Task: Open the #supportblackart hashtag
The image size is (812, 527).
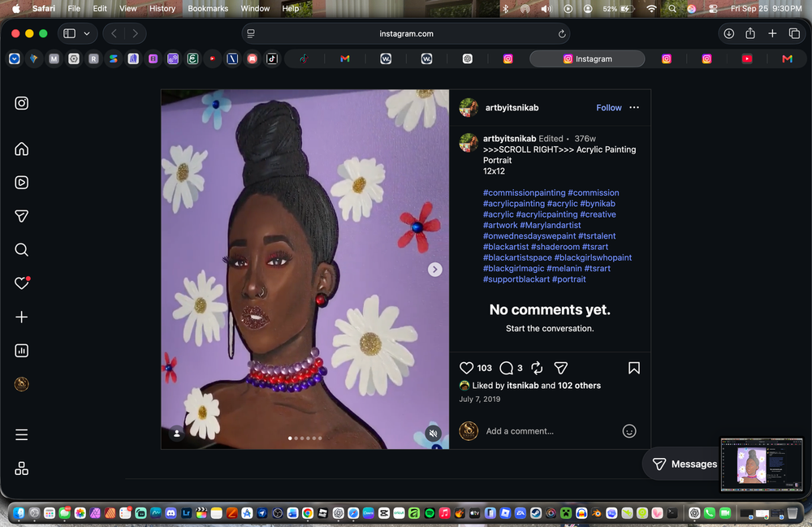Action: point(516,279)
